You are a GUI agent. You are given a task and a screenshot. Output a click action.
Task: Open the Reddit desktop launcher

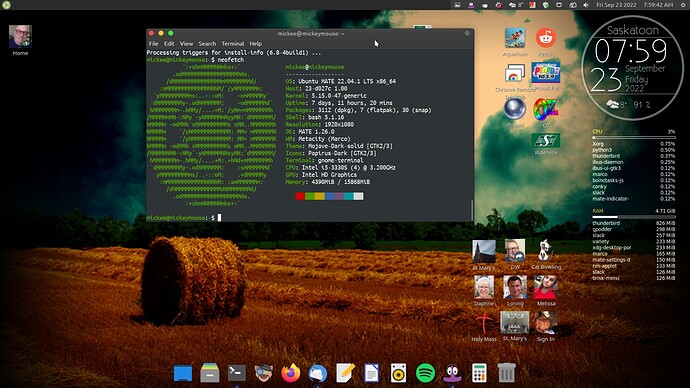tap(546, 38)
